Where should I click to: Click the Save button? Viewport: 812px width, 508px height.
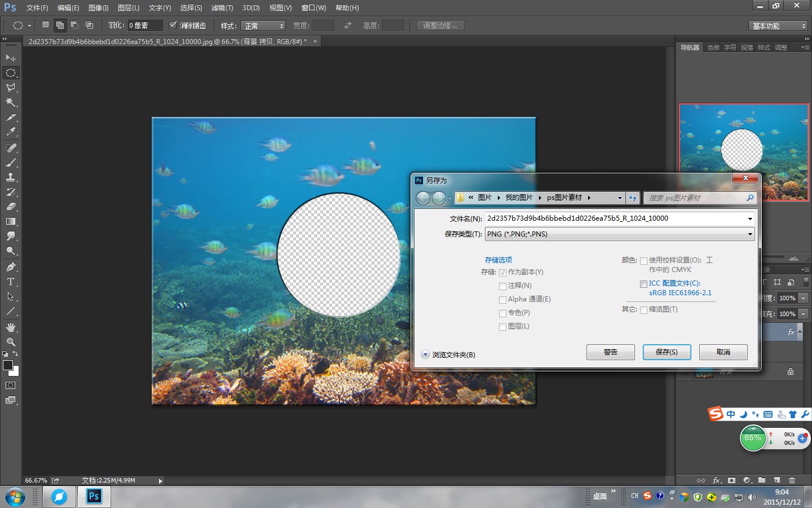(x=667, y=352)
